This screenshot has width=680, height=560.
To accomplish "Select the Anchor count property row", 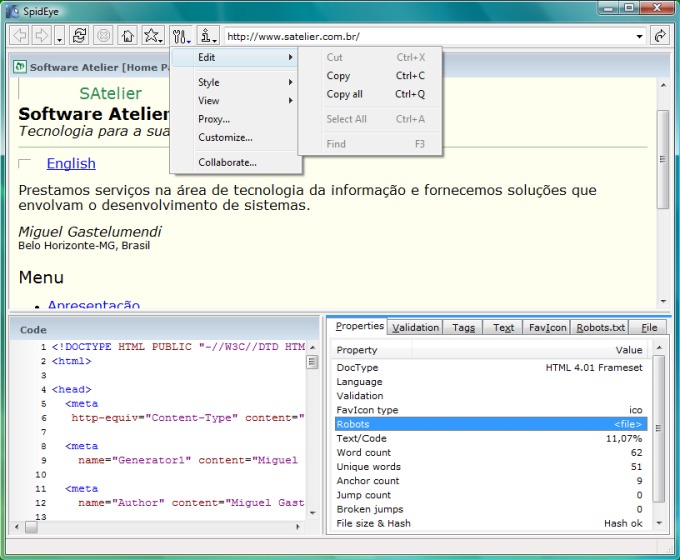I will coord(491,481).
